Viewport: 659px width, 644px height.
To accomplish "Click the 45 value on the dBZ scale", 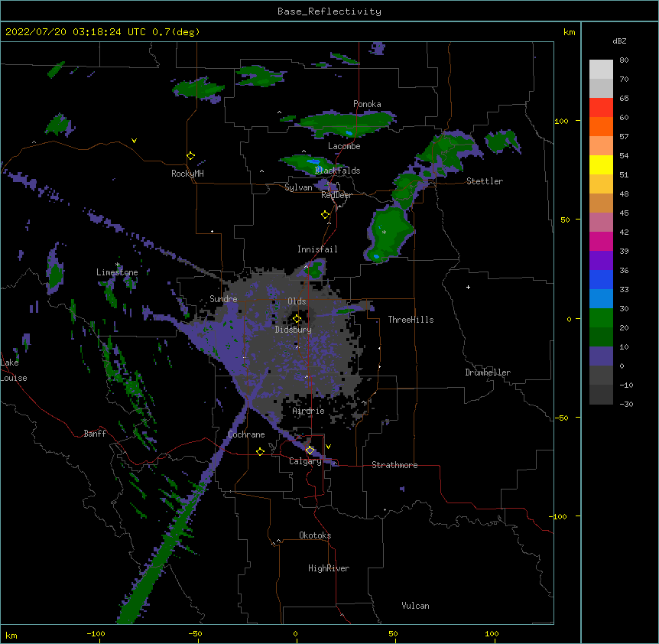I will (624, 213).
